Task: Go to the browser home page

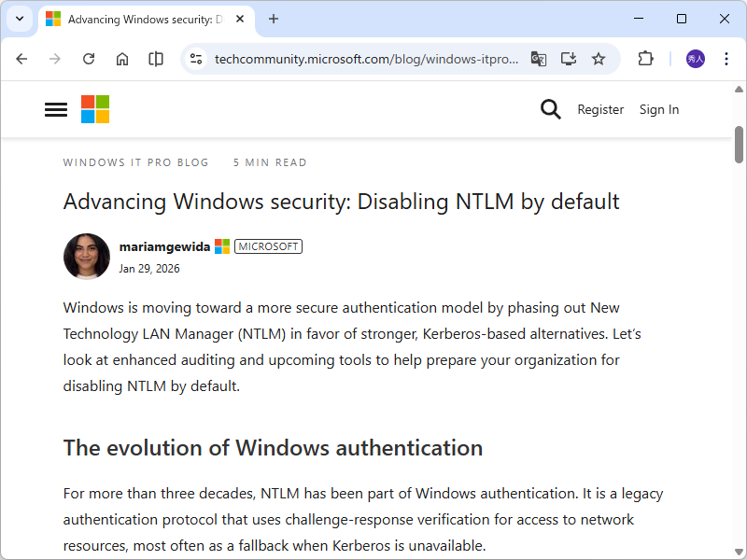Action: coord(122,59)
